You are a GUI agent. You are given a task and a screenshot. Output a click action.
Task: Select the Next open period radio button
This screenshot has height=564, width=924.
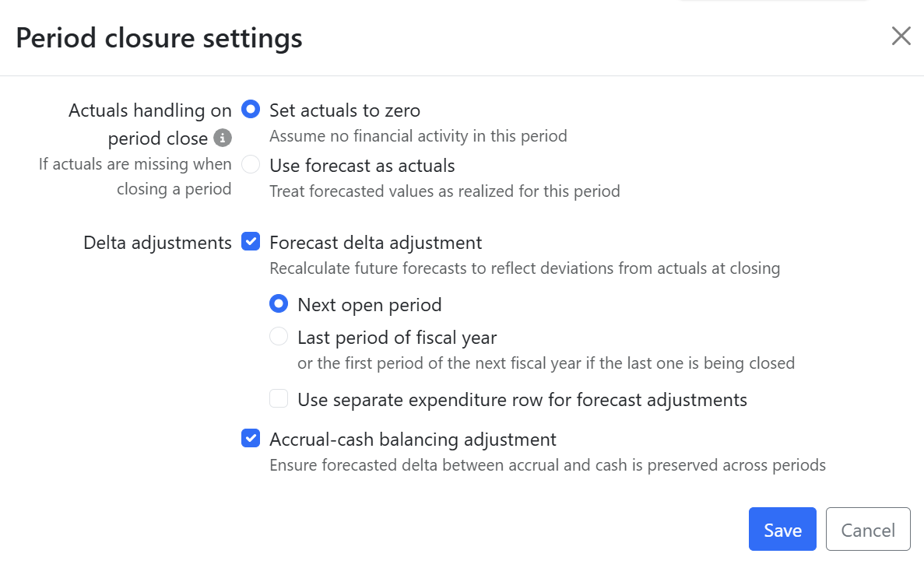click(x=279, y=304)
